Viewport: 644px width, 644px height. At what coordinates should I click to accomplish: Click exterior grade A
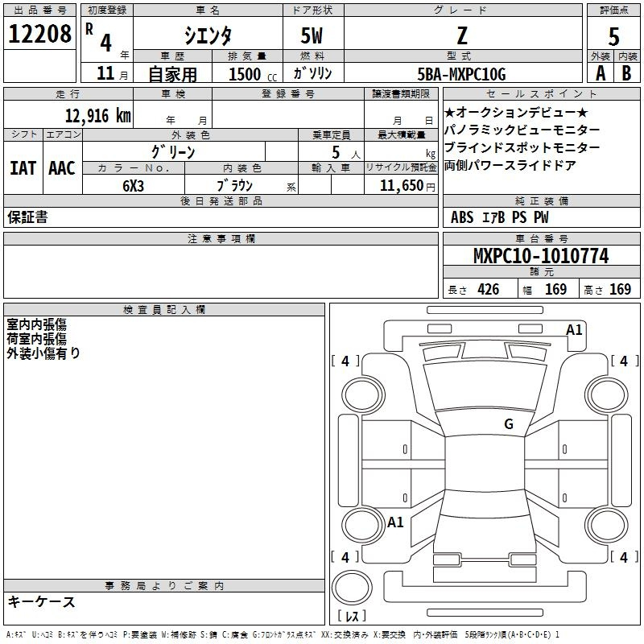600,72
